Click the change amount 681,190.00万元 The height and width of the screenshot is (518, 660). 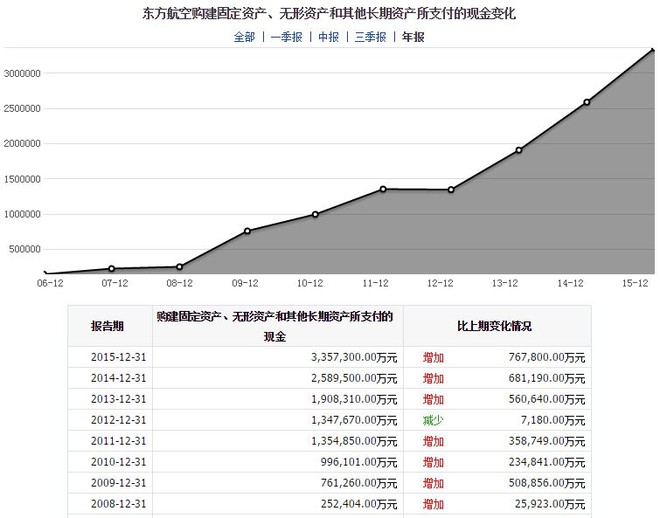[x=547, y=378]
